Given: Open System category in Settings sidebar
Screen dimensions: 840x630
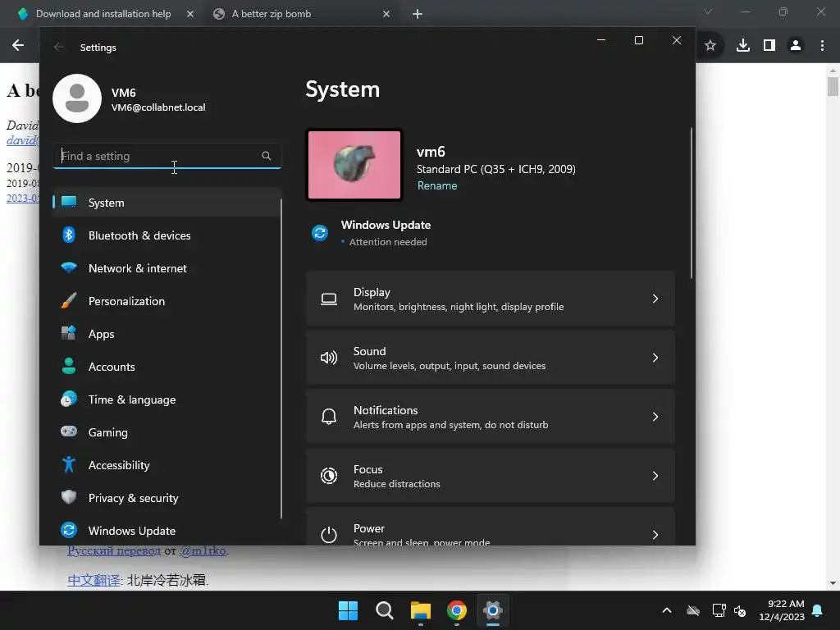Looking at the screenshot, I should click(x=167, y=203).
